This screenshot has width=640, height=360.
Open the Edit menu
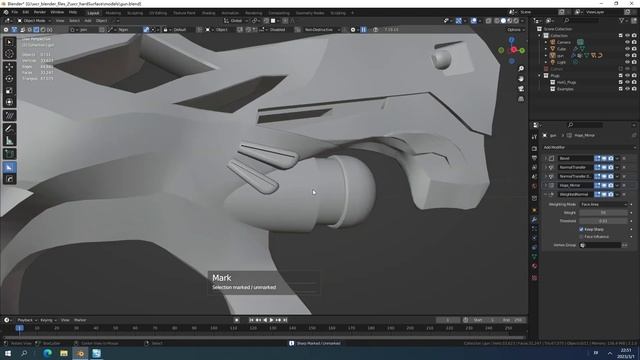(x=25, y=12)
